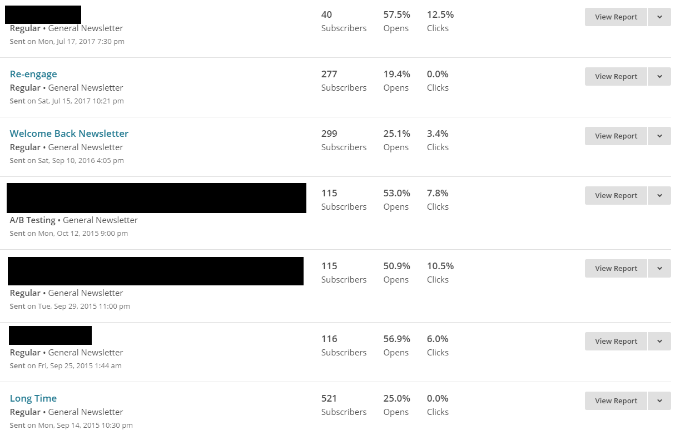The image size is (680, 434).
Task: View Report for the 40-subscriber campaign
Action: tap(616, 17)
